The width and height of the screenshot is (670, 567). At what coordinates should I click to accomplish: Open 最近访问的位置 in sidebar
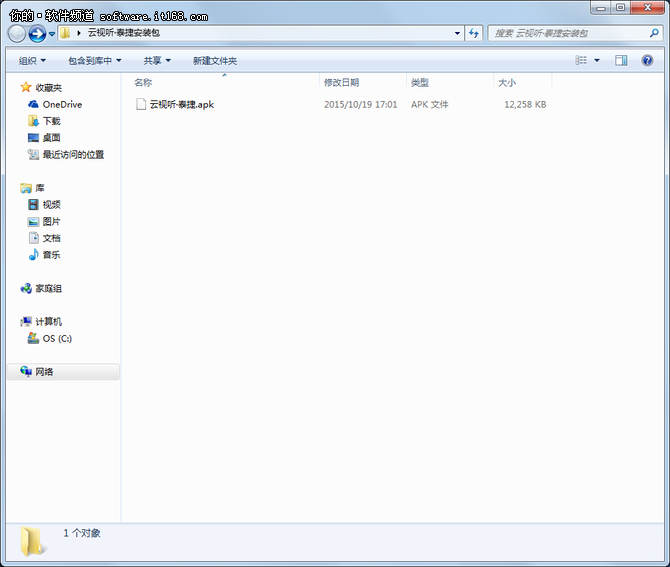pos(73,154)
